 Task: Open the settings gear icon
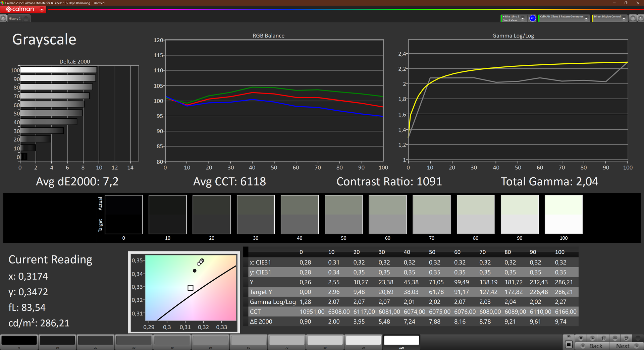tap(633, 18)
